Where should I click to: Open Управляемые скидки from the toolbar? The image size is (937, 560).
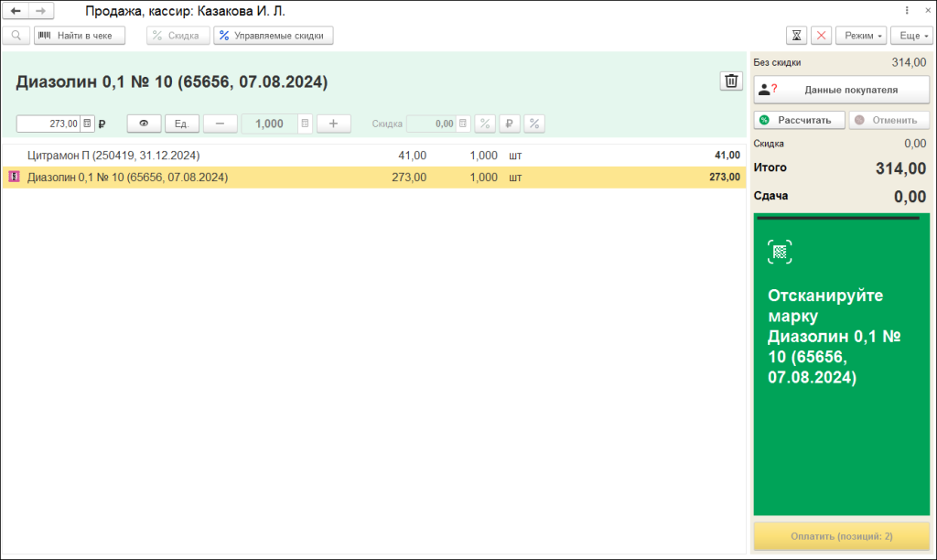(274, 35)
